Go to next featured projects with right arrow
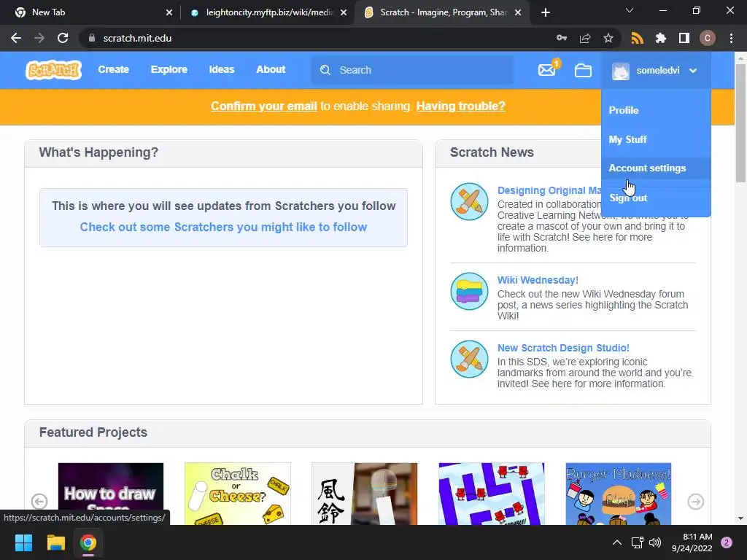Viewport: 747px width, 560px height. pos(695,502)
